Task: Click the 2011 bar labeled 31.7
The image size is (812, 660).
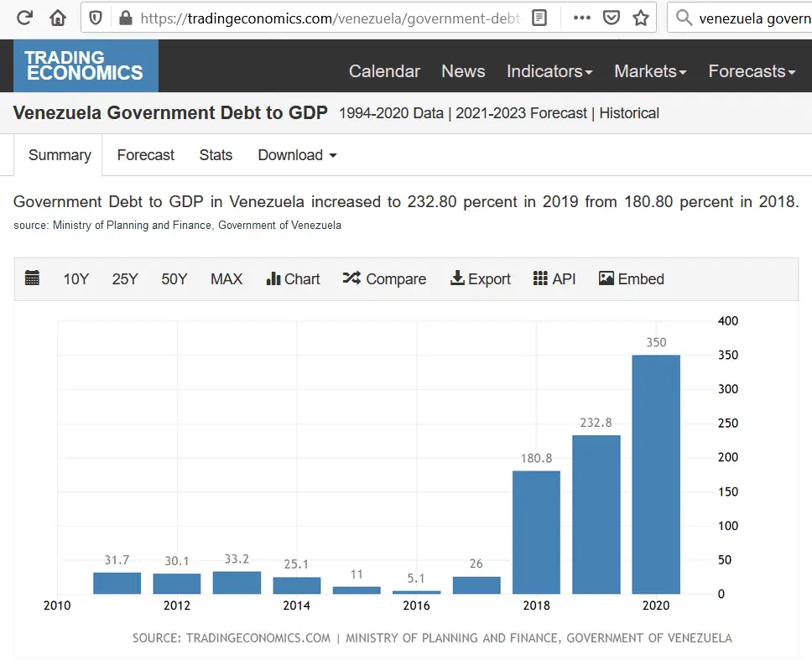Action: click(x=117, y=584)
